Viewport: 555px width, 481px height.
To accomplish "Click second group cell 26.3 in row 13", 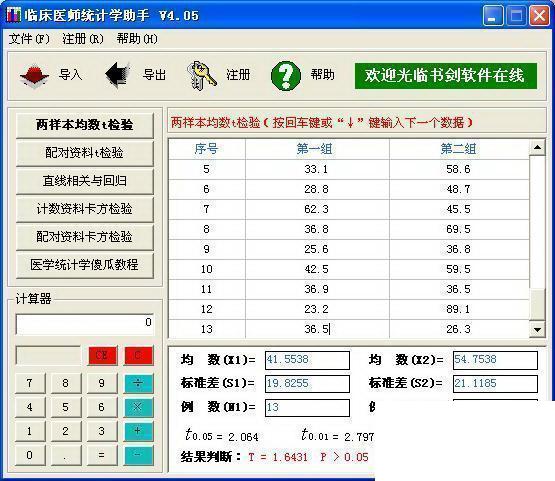I will click(459, 330).
